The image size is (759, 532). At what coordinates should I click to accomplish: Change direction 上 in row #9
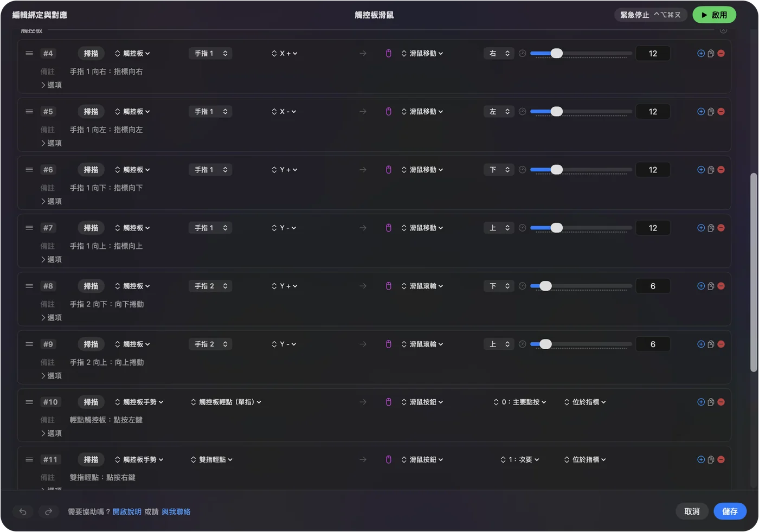tap(499, 344)
